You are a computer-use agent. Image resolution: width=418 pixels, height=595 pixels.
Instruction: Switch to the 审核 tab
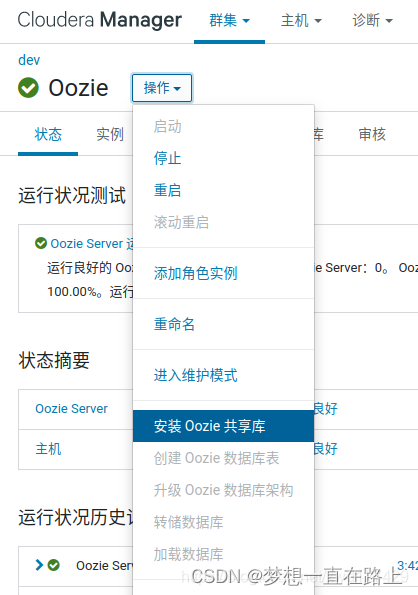pos(372,134)
